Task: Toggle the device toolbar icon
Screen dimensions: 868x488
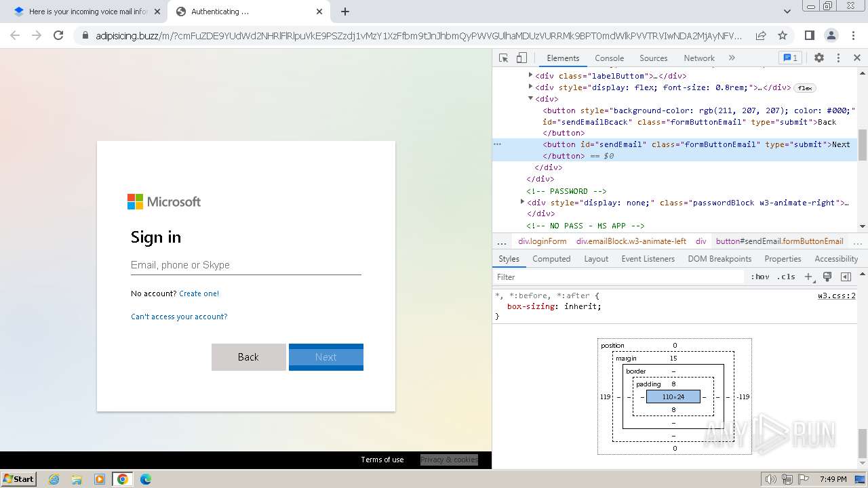Action: click(x=521, y=58)
